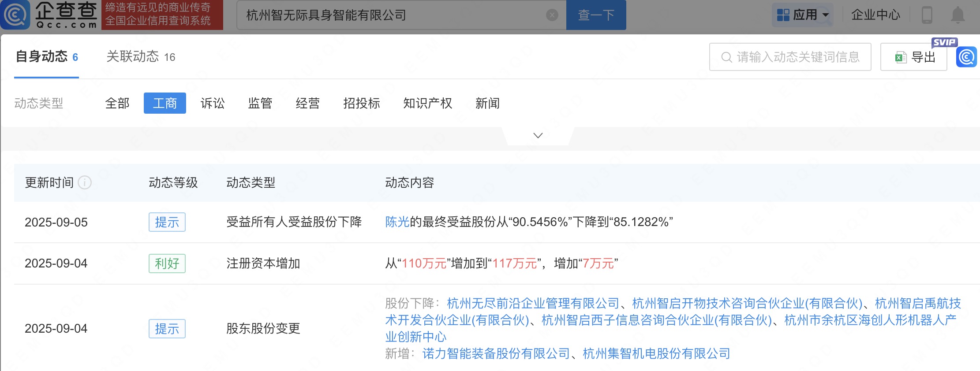The width and height of the screenshot is (980, 371).
Task: Click the floating Qcc assistant icon
Action: tap(966, 57)
